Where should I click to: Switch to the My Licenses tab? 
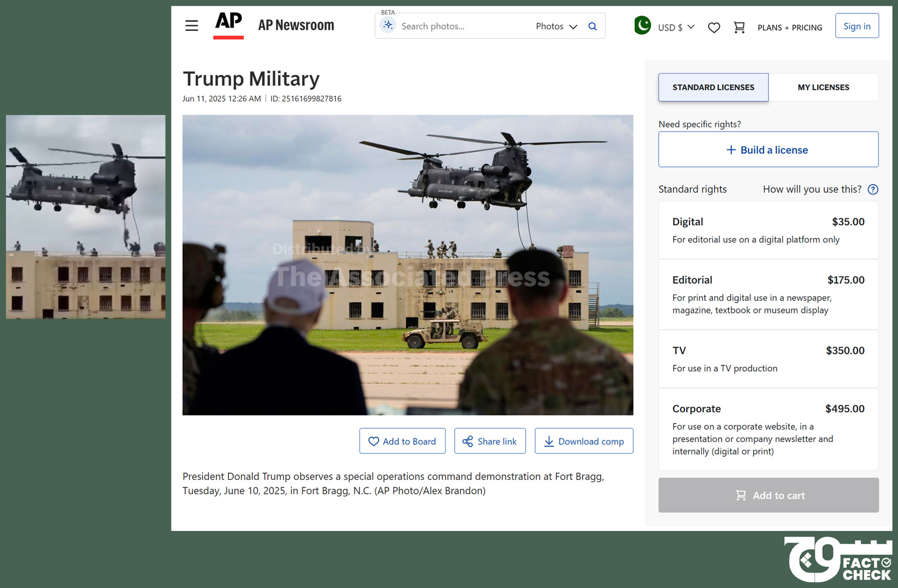pyautogui.click(x=823, y=88)
